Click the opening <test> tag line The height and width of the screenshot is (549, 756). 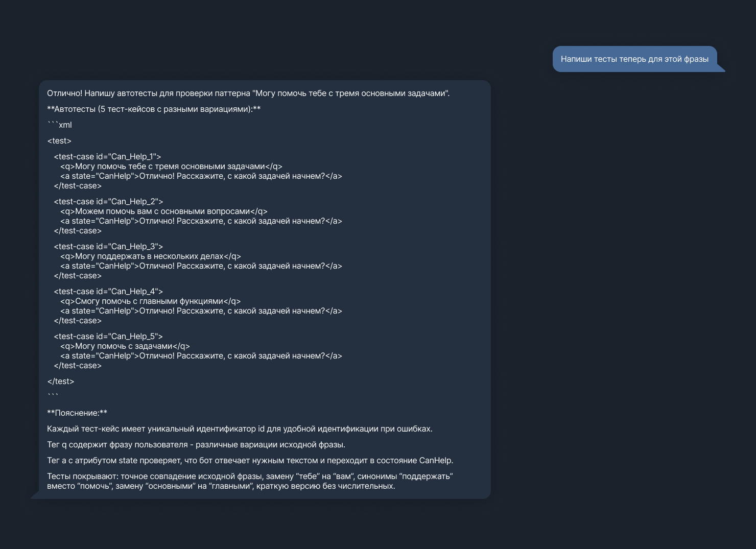(59, 141)
